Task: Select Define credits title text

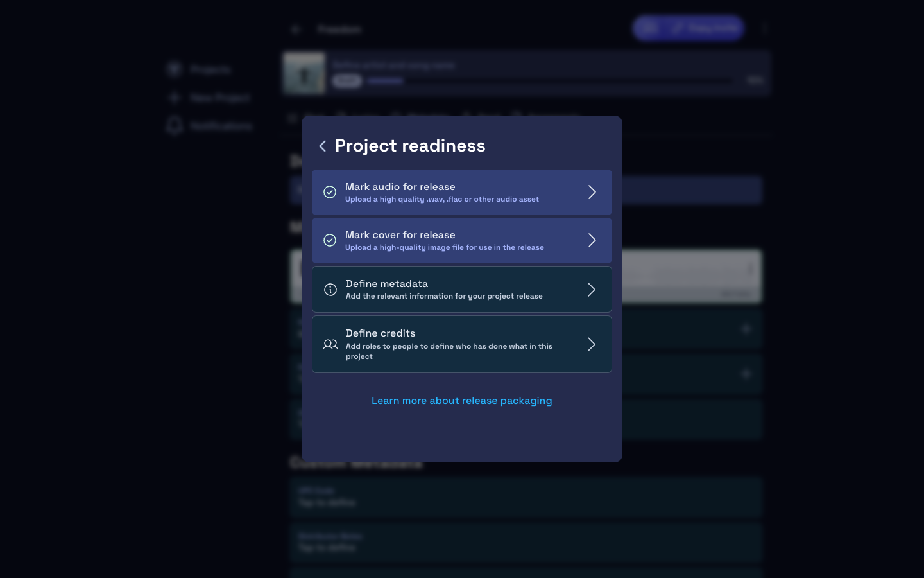Action: pos(381,333)
